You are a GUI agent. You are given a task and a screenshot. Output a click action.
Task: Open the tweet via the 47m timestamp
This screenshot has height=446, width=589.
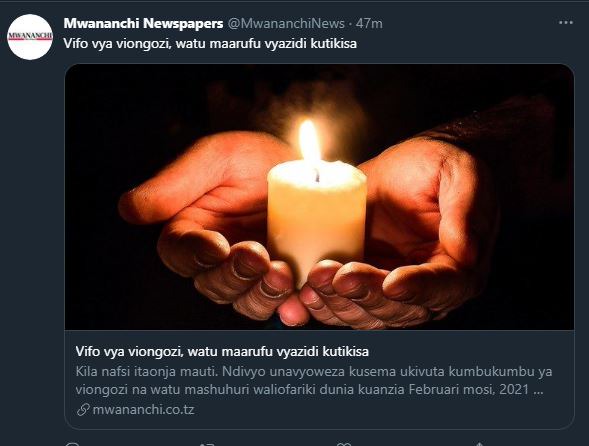369,23
